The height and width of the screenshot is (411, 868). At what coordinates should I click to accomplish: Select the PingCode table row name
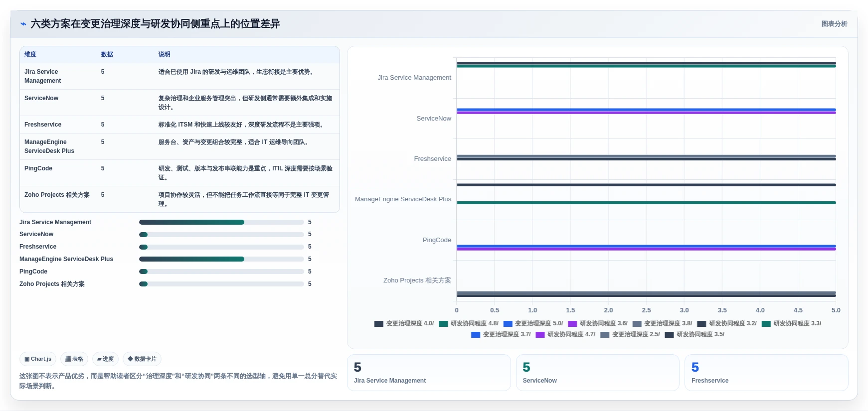tap(38, 168)
